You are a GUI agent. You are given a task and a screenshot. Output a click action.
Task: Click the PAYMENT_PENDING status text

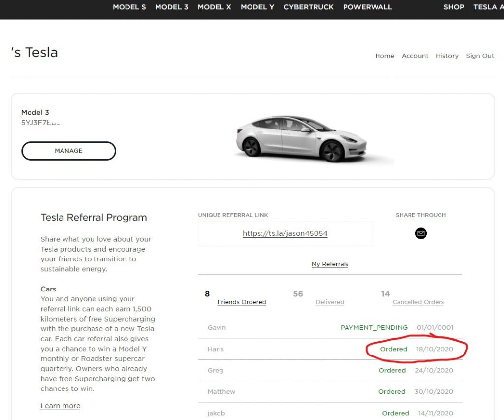pos(374,328)
